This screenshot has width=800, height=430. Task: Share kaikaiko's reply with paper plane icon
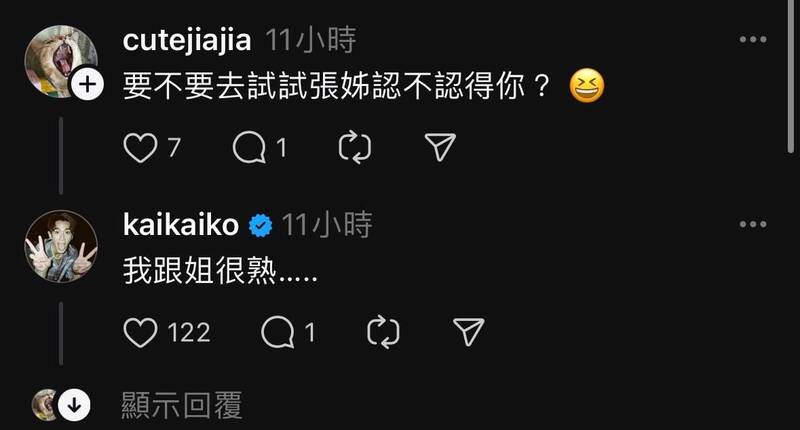[468, 332]
